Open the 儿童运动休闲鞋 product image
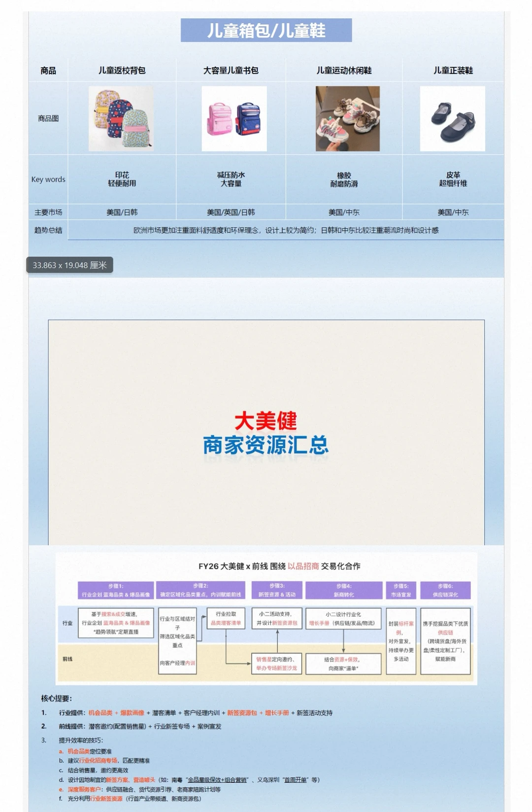Viewport: 532px width, 812px height. (348, 119)
